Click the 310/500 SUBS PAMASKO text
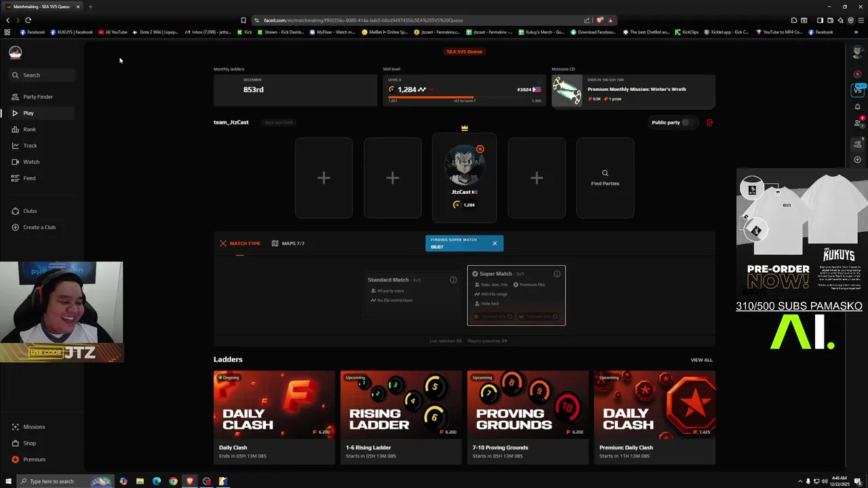The height and width of the screenshot is (488, 868). [x=799, y=306]
